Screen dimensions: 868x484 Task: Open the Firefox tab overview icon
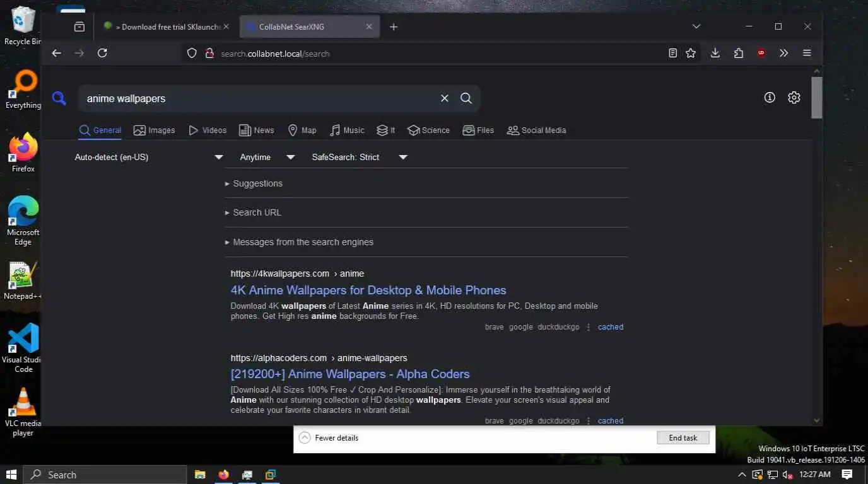79,27
